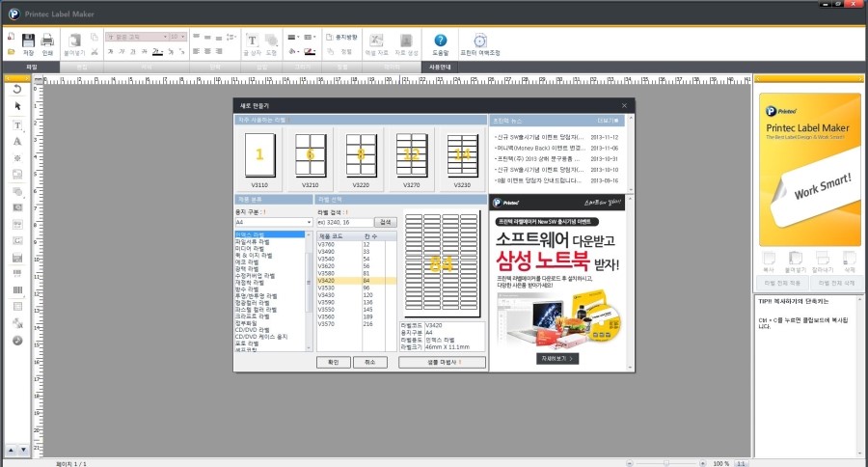Open the font name dropdown
This screenshot has height=467, width=868.
165,37
